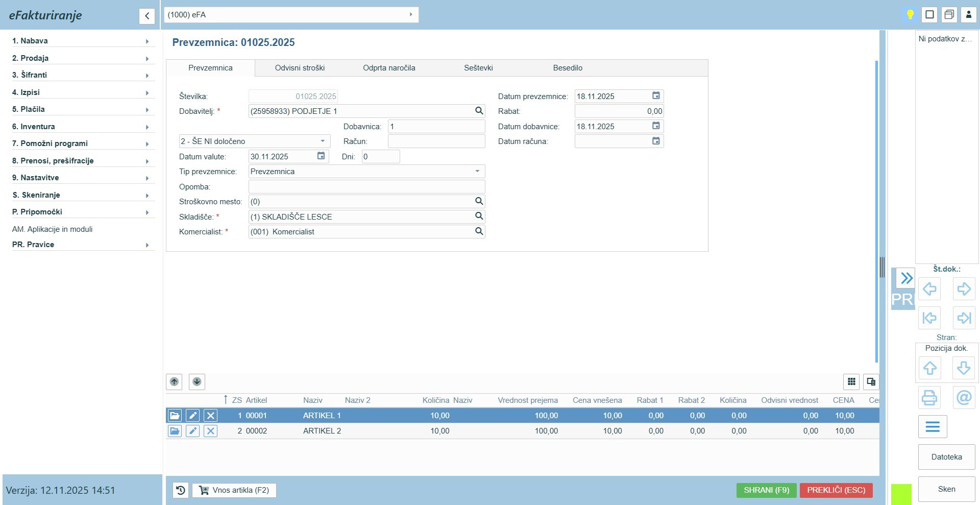Image resolution: width=980 pixels, height=505 pixels.
Task: Go to last document arrow icon
Action: pos(964,318)
